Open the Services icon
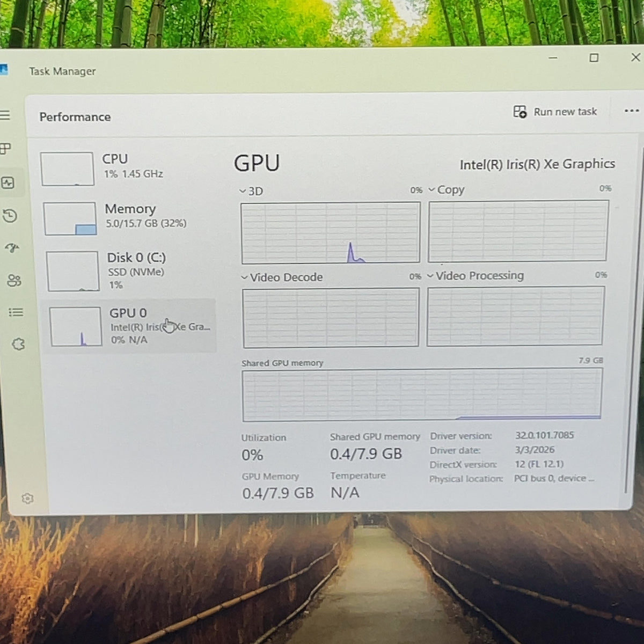Viewport: 644px width, 644px height. pyautogui.click(x=18, y=344)
